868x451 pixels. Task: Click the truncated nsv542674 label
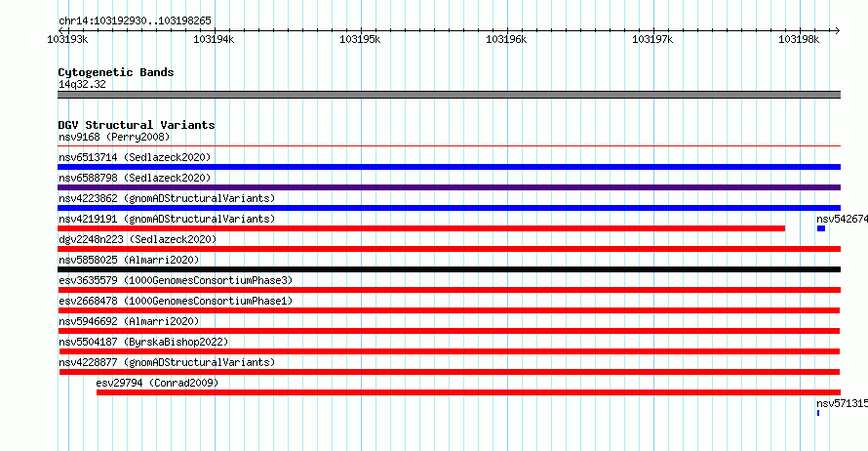[x=842, y=219]
